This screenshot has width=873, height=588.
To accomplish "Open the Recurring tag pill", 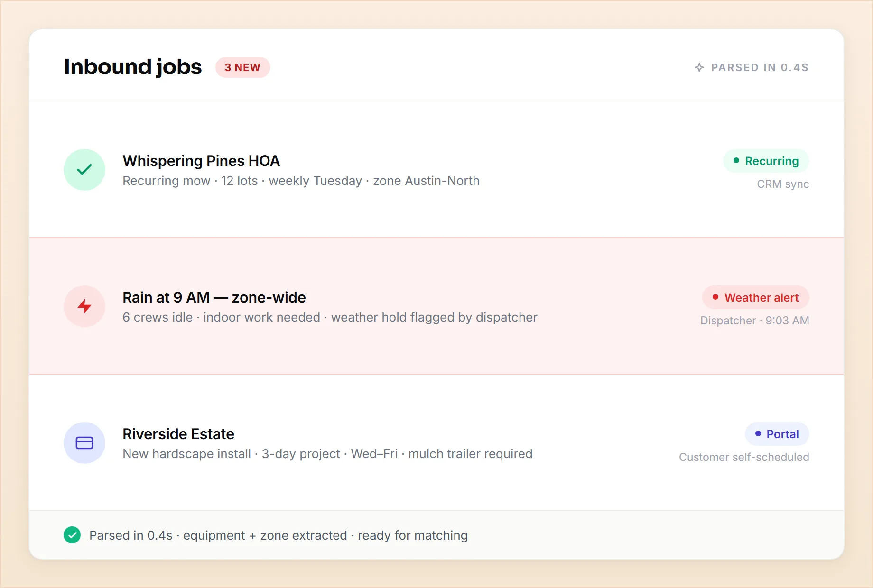I will coord(766,161).
